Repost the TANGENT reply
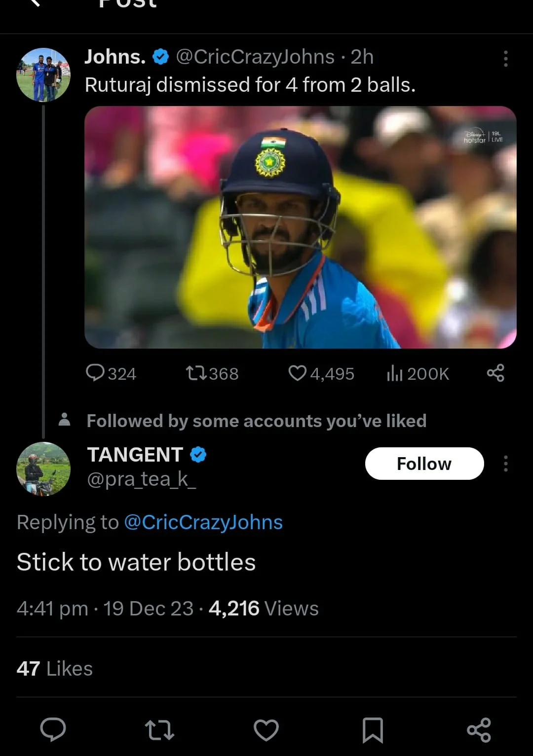 (x=159, y=730)
